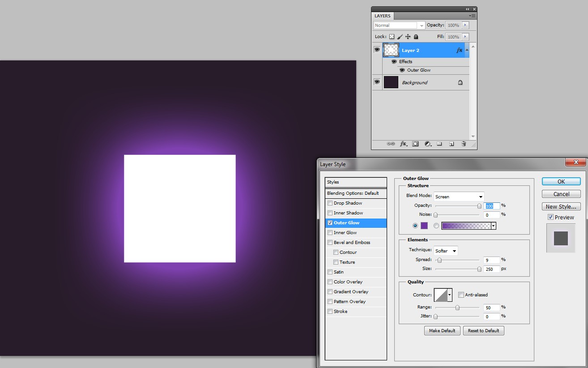Open the layer Opacity slider arrow
The width and height of the screenshot is (588, 368).
click(x=465, y=25)
